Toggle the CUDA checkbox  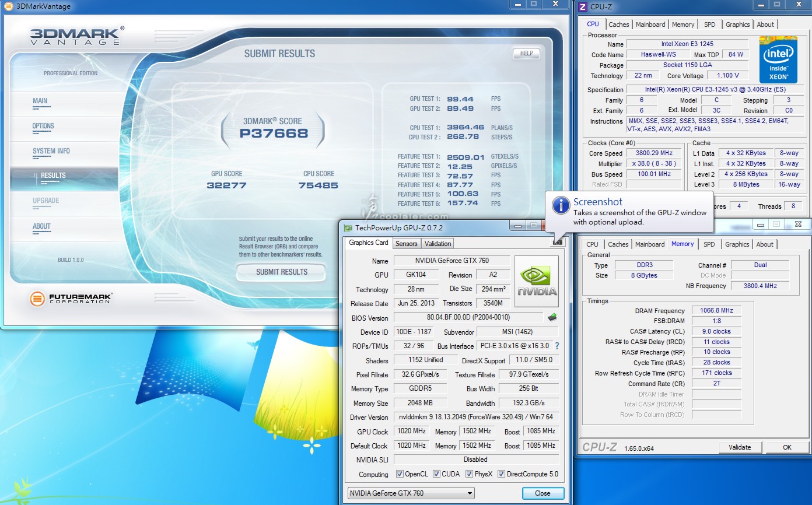pos(436,474)
